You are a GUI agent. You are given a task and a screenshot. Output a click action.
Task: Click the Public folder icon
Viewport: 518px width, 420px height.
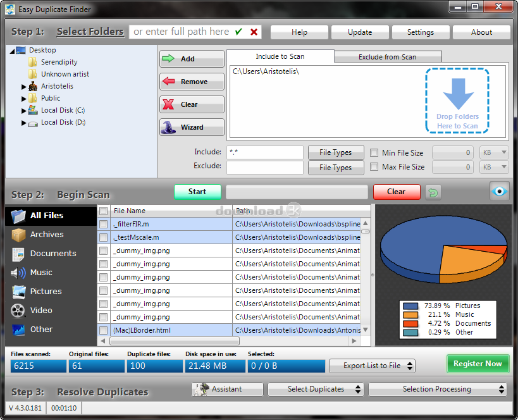[x=32, y=98]
